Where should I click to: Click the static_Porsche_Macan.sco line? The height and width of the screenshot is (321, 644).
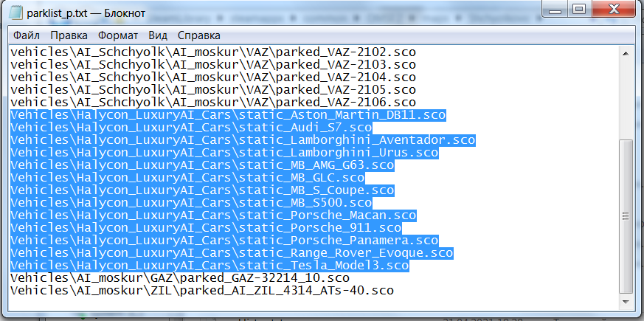point(213,215)
